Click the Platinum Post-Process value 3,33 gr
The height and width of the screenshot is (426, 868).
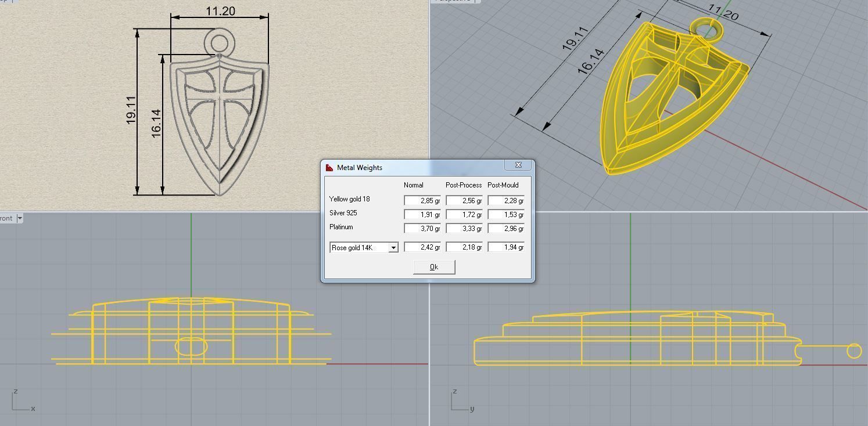[464, 228]
